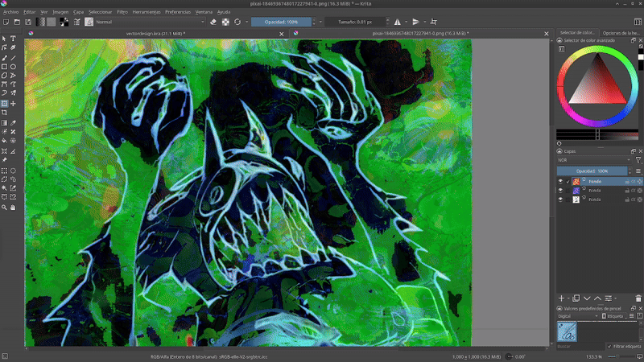Select the Zoom magnifier tool
Image resolution: width=644 pixels, height=362 pixels.
pos(4,208)
